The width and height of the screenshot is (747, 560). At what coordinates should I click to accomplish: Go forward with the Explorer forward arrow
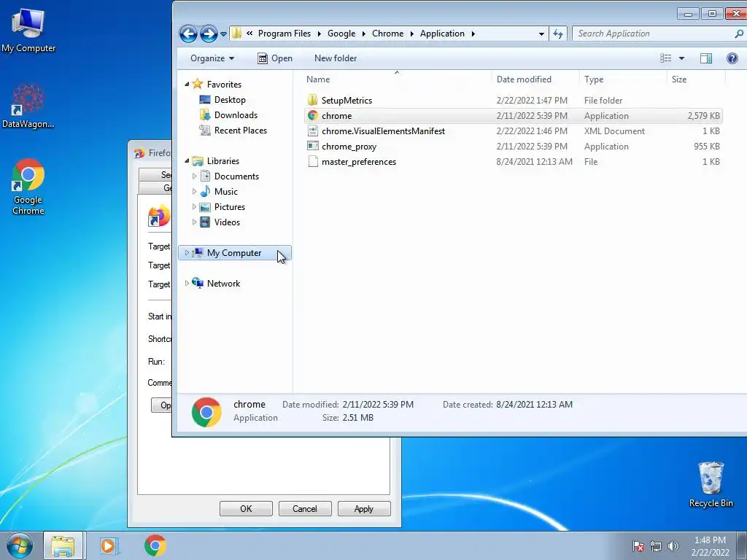[x=209, y=34]
